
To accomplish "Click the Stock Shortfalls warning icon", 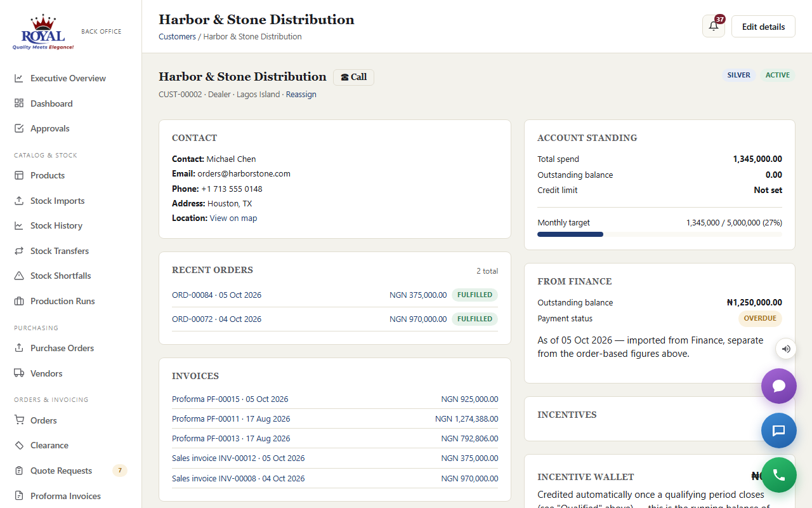I will (19, 276).
